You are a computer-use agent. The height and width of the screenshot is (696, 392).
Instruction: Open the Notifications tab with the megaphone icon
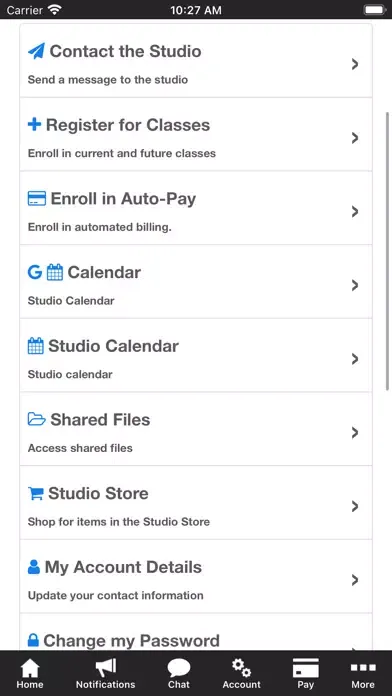click(x=106, y=673)
